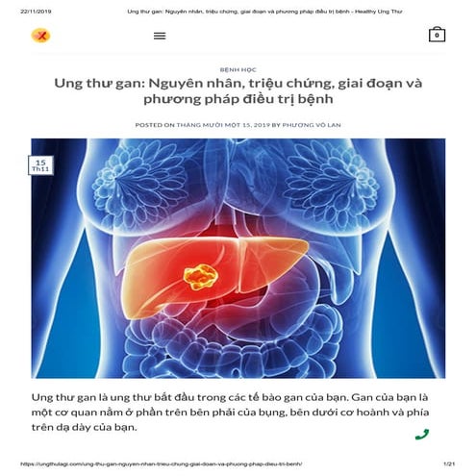The width and height of the screenshot is (476, 476).
Task: Click the '15 Th11' date badge
Action: click(x=40, y=165)
